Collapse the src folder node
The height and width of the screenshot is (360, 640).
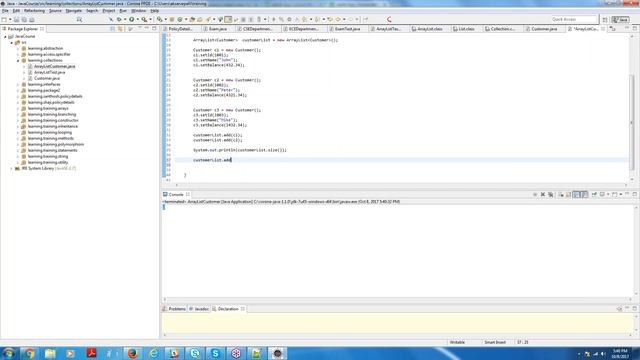click(11, 42)
